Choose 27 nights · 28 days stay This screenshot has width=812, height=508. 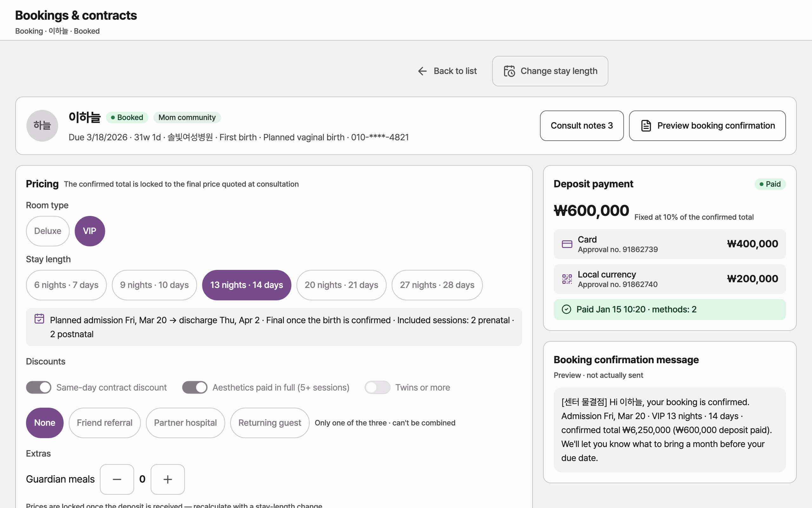coord(437,285)
